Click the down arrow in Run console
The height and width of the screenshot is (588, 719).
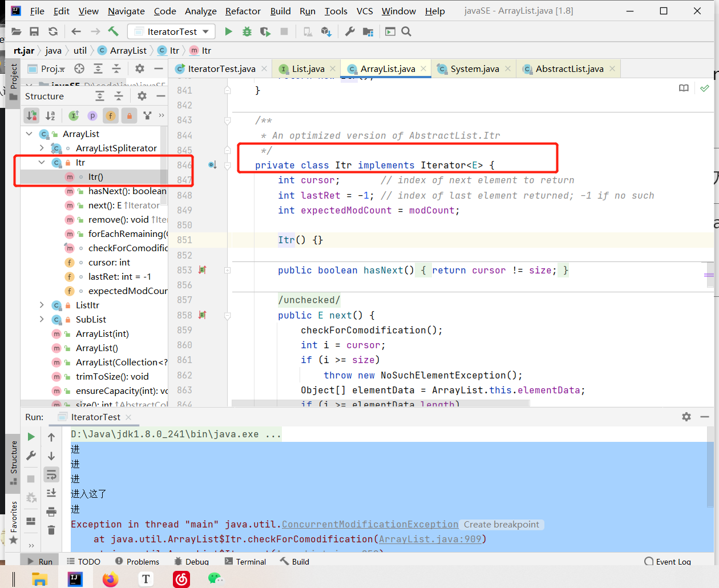pos(51,456)
